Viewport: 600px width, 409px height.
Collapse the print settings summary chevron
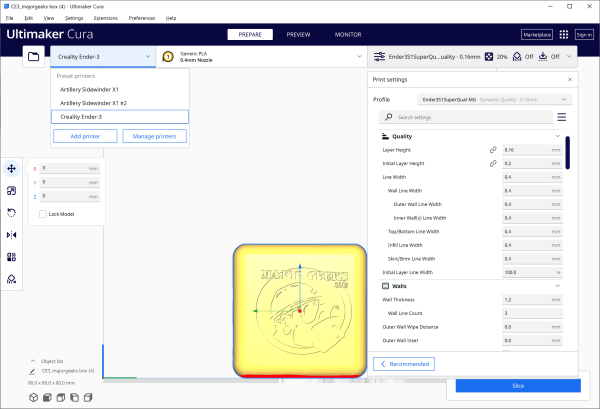tap(569, 57)
